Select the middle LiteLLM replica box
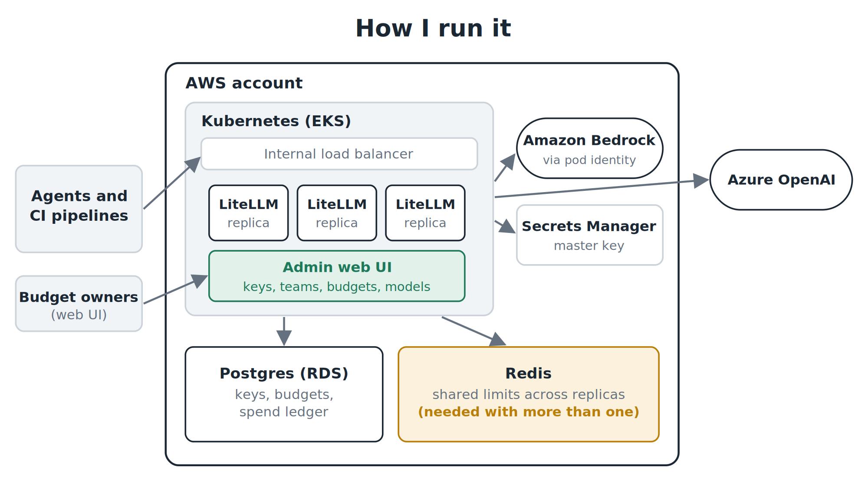This screenshot has width=868, height=481. tap(337, 213)
